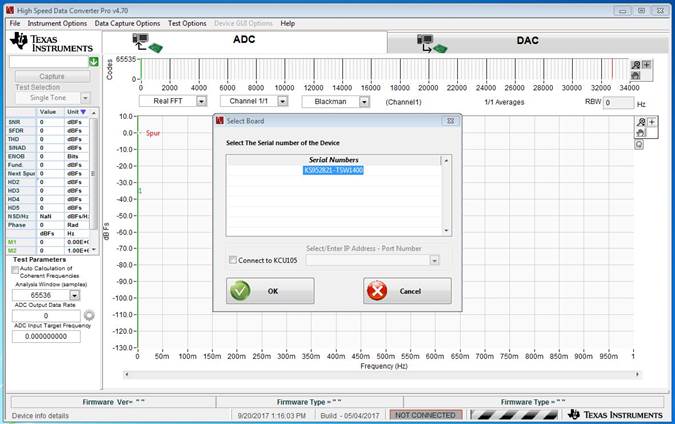
Task: Open the Test Options menu
Action: coord(187,23)
